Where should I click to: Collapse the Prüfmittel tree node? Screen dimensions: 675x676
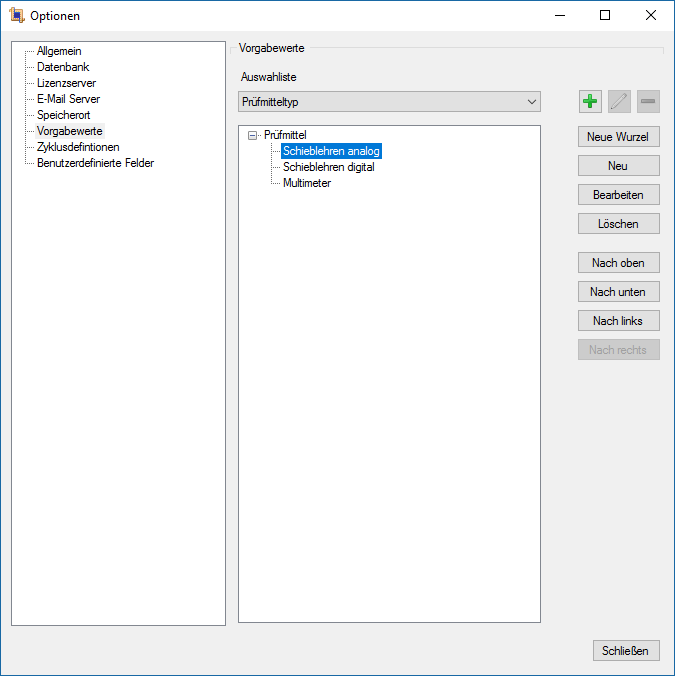[252, 135]
